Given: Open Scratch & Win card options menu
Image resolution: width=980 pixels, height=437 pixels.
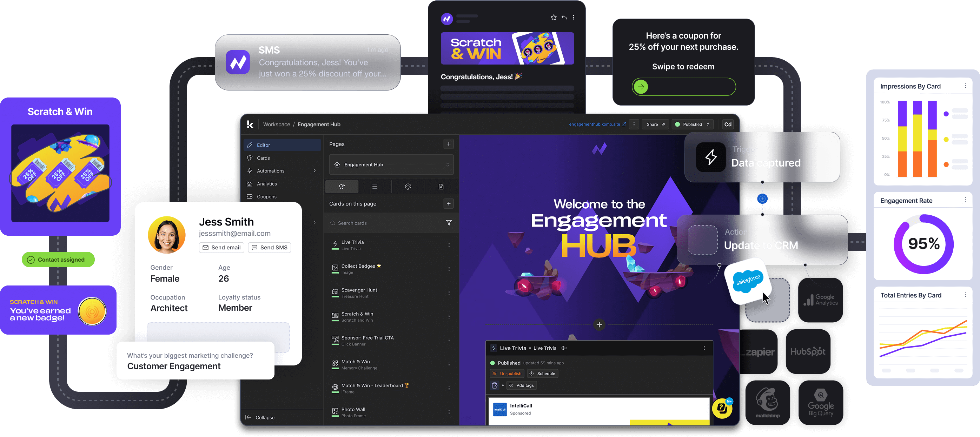Looking at the screenshot, I should click(449, 317).
